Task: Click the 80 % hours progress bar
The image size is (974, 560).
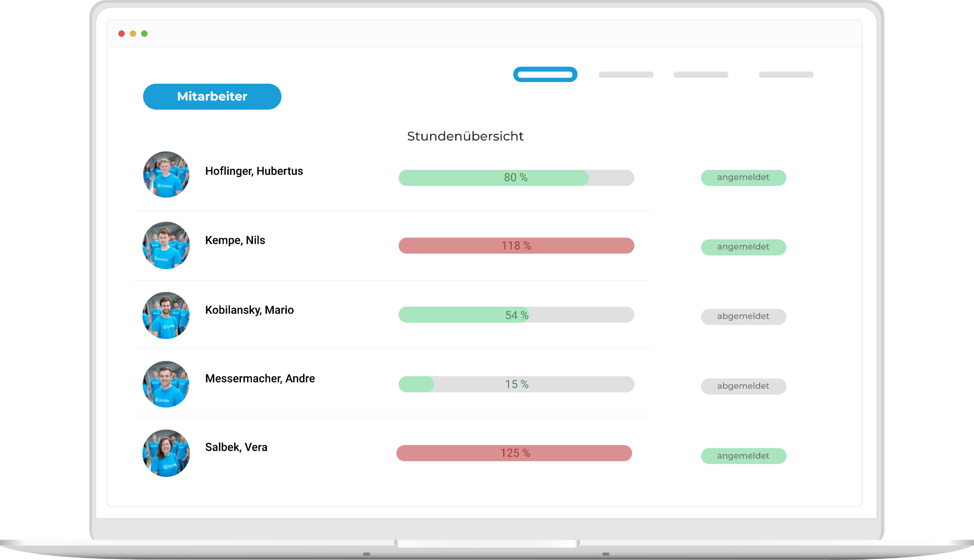Action: click(516, 178)
